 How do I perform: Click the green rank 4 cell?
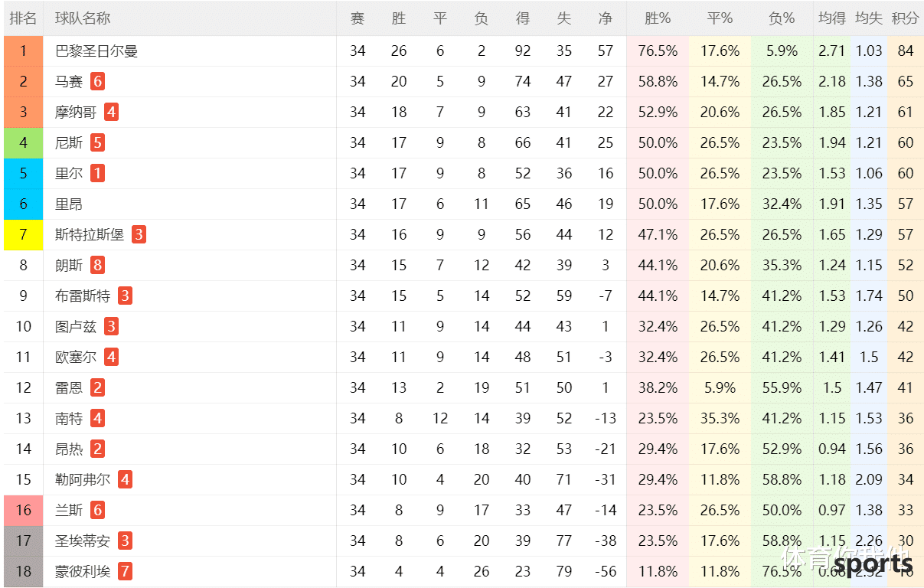coord(23,143)
